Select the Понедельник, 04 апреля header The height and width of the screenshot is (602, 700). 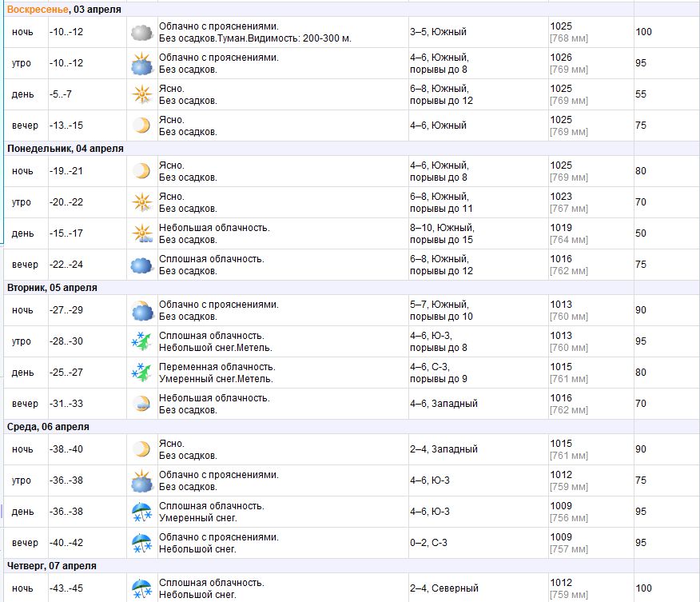[x=66, y=148]
